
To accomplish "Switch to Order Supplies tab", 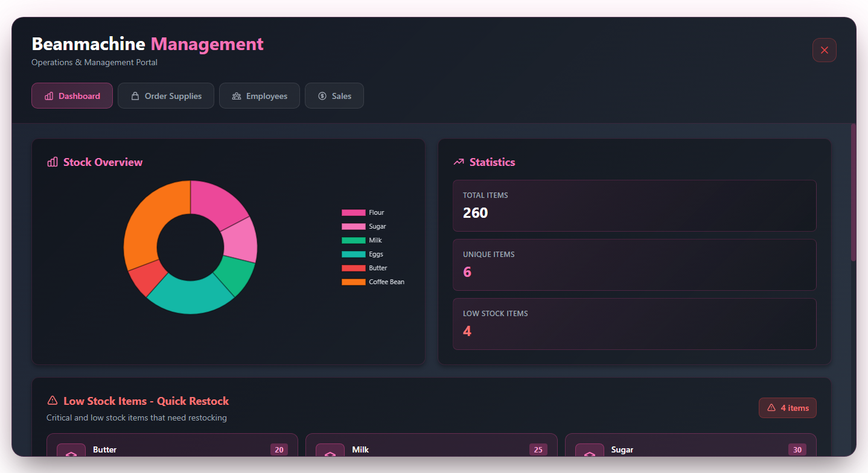I will (x=166, y=96).
